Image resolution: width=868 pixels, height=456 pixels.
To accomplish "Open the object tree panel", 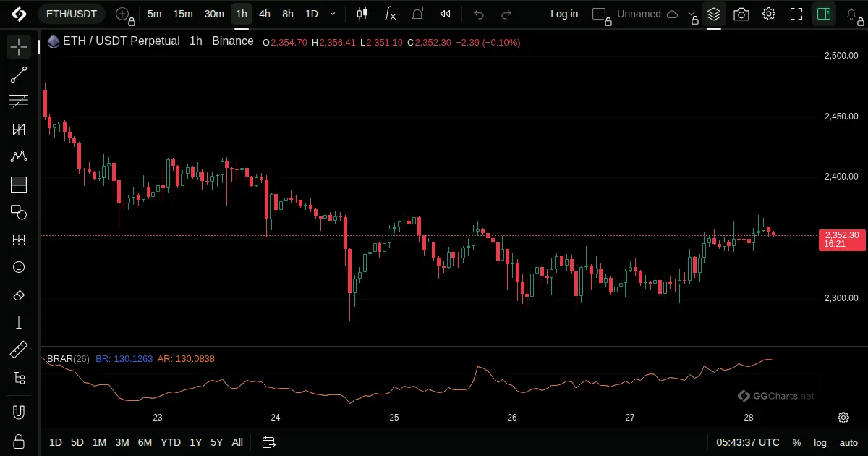I will 19,378.
